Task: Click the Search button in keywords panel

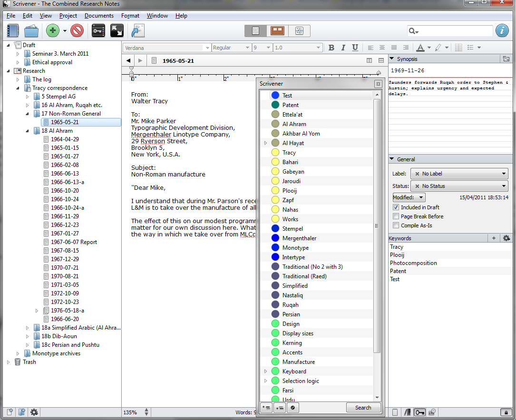Action: 363,408
